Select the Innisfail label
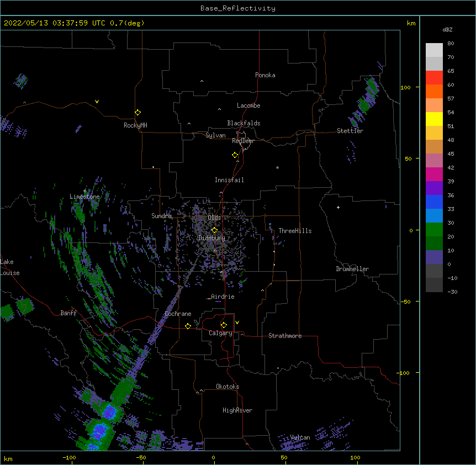Screen dimensions: 476x465 (x=229, y=180)
